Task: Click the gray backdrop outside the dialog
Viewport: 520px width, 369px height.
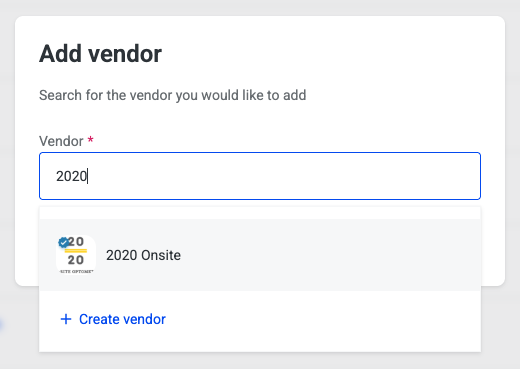Action: [x=260, y=7]
